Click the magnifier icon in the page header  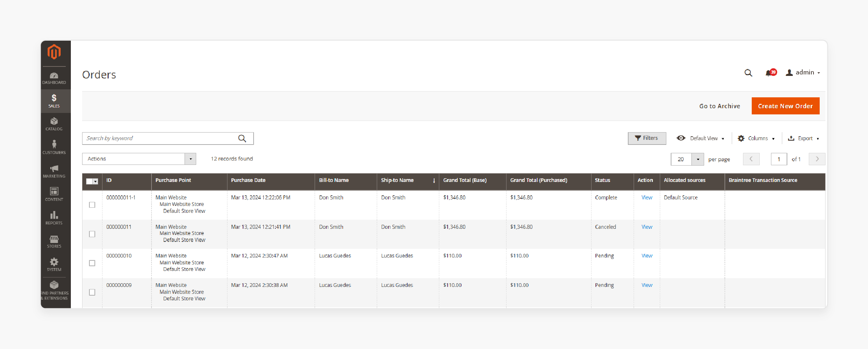coord(748,73)
